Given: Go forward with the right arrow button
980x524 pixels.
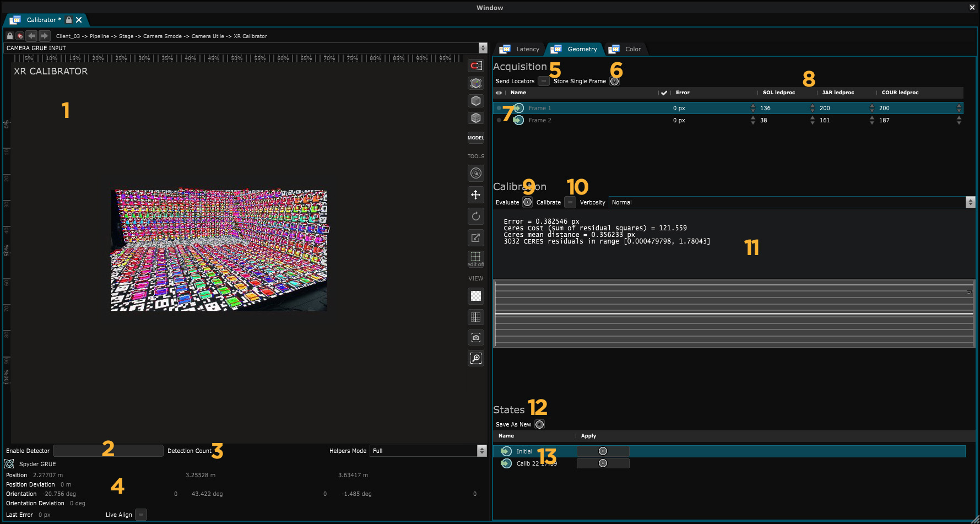Looking at the screenshot, I should click(45, 36).
